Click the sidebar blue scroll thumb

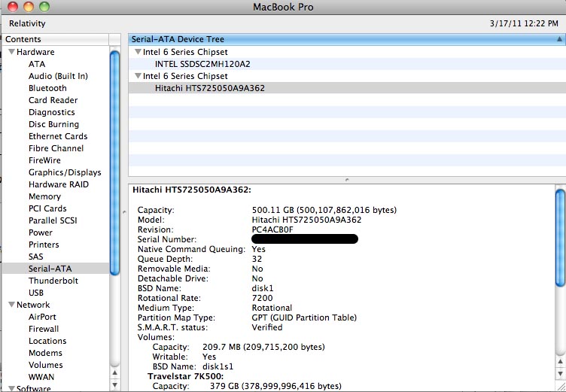click(114, 163)
